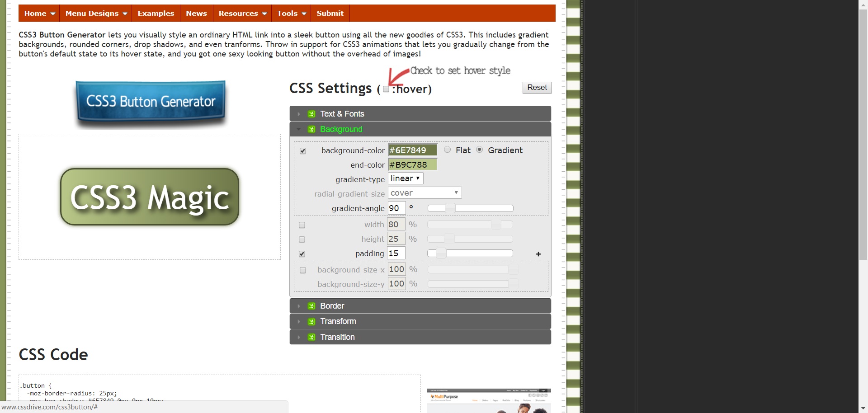Click the CSS3 Magic preview button
Image resolution: width=868 pixels, height=413 pixels.
150,197
